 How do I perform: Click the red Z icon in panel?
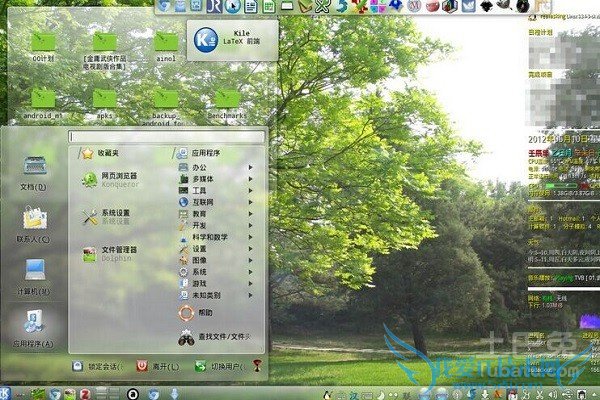[x=85, y=393]
